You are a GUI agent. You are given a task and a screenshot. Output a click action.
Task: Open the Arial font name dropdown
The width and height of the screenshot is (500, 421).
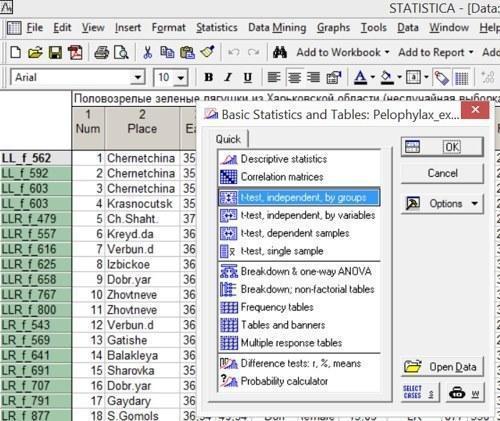pos(137,78)
